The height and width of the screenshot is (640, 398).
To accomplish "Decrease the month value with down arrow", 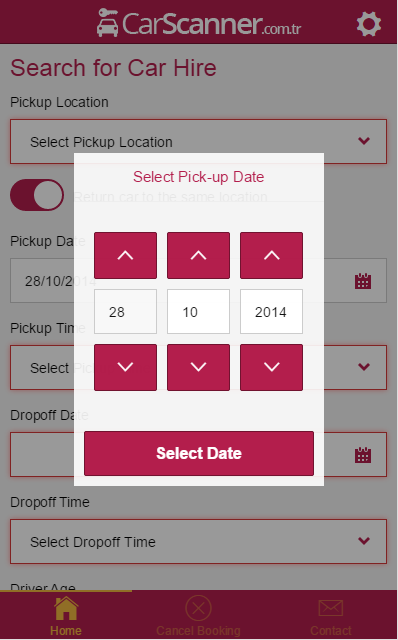I will click(198, 367).
